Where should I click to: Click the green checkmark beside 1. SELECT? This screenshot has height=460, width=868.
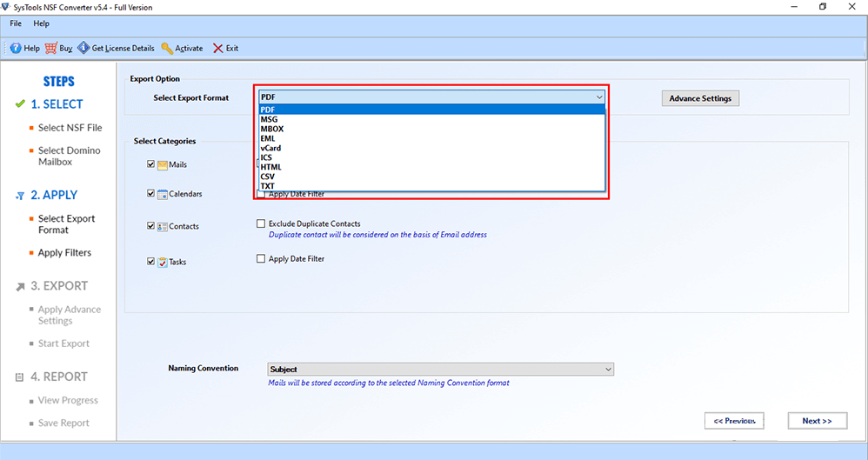coord(20,104)
